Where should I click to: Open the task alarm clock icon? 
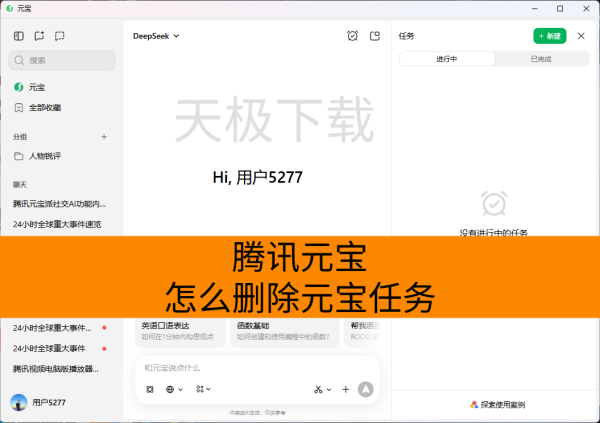coord(352,36)
